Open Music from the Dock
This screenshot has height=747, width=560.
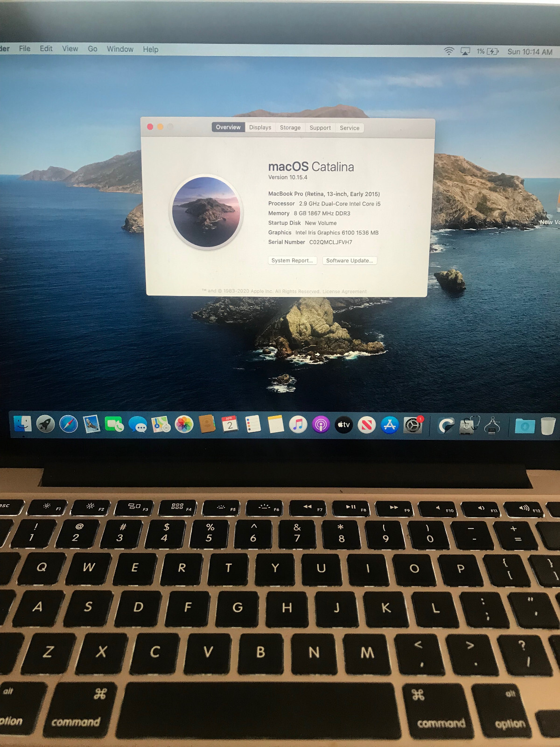[298, 425]
